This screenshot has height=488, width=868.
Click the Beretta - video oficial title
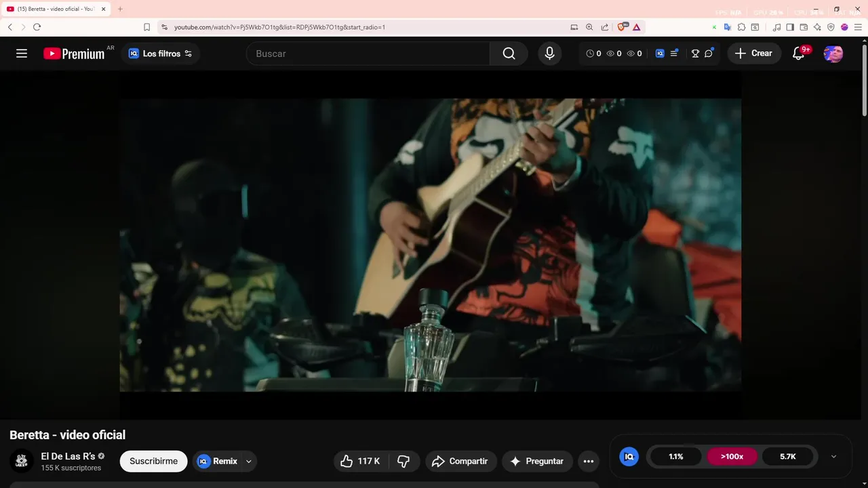pyautogui.click(x=67, y=435)
